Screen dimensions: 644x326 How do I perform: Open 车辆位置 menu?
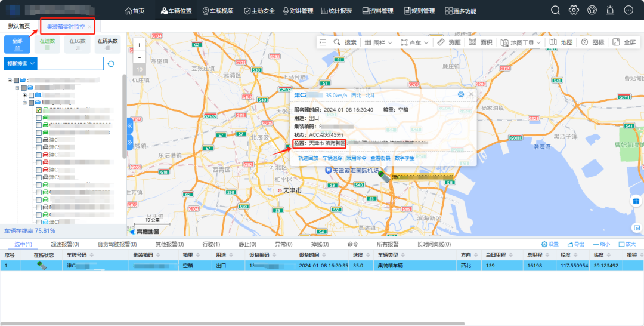pos(176,11)
